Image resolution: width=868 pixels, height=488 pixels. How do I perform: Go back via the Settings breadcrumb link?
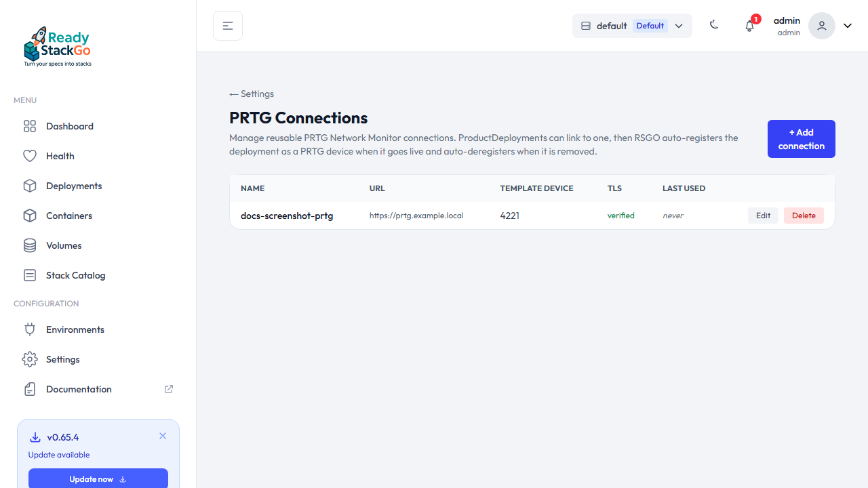coord(252,94)
